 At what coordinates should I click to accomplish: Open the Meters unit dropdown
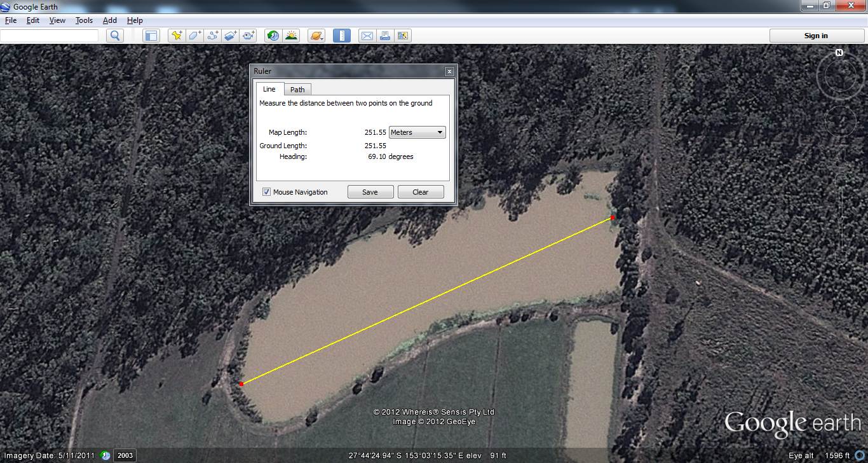[417, 132]
